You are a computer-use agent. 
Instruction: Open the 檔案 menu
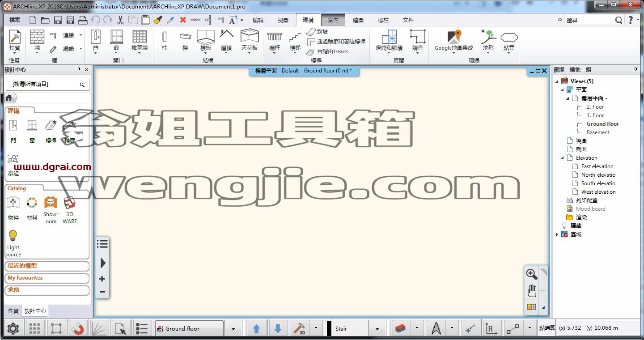point(15,20)
